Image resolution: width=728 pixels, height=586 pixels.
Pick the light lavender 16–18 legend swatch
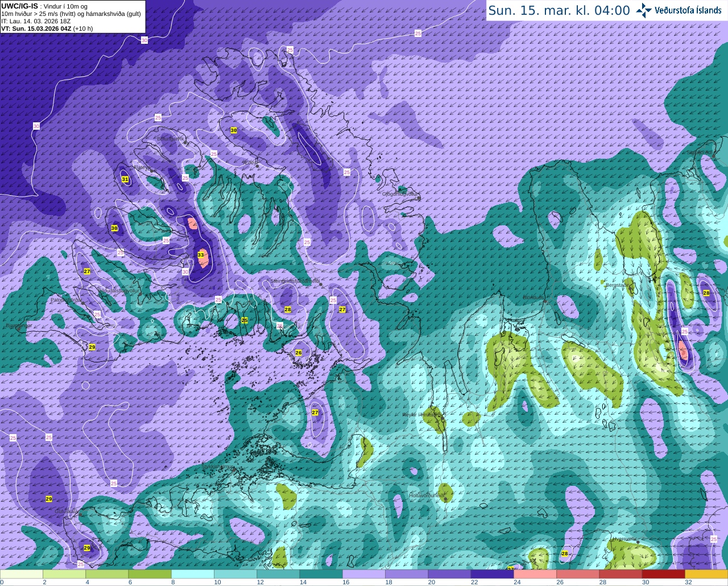click(364, 574)
